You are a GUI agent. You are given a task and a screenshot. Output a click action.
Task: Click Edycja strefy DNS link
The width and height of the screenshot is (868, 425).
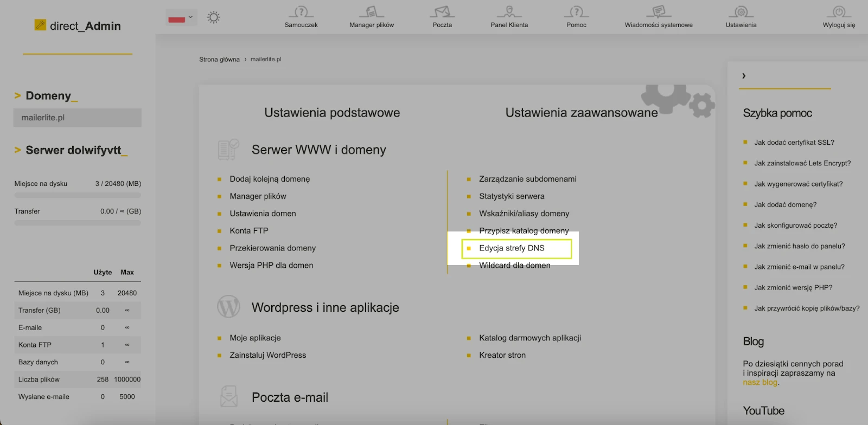click(512, 248)
